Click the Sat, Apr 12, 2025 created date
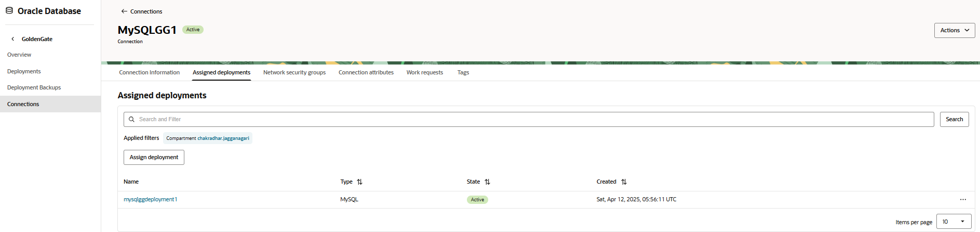This screenshot has height=232, width=980. pyautogui.click(x=636, y=200)
